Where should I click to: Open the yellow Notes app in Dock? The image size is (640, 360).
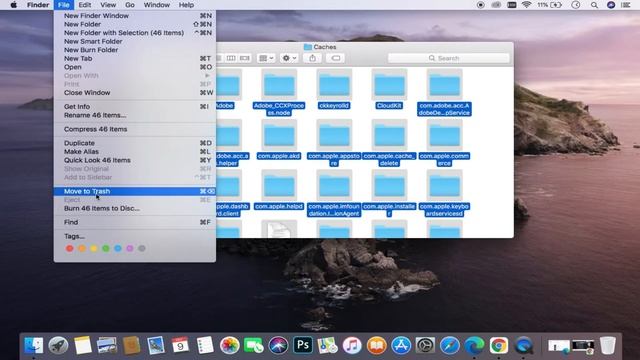[83, 345]
